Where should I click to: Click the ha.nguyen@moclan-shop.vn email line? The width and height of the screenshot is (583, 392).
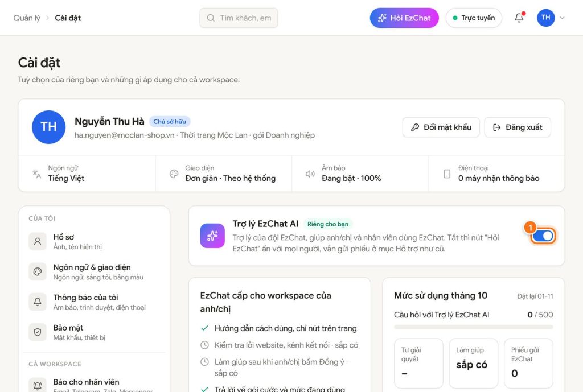(195, 135)
